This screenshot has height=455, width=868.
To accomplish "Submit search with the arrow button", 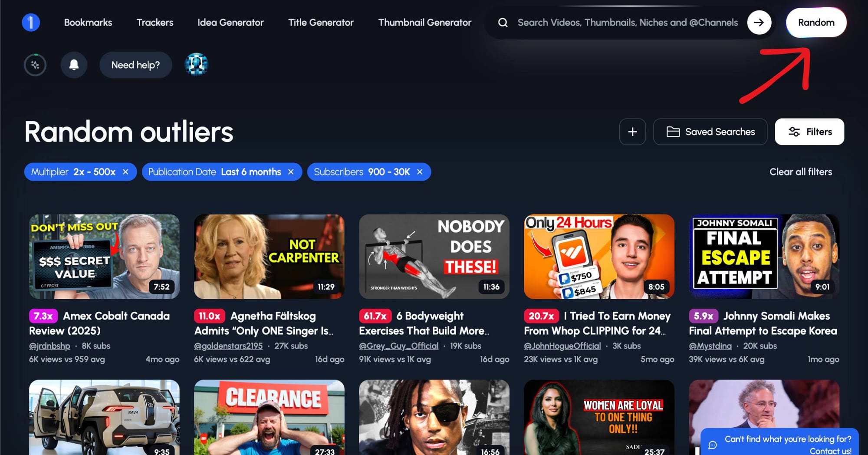I will pyautogui.click(x=759, y=23).
